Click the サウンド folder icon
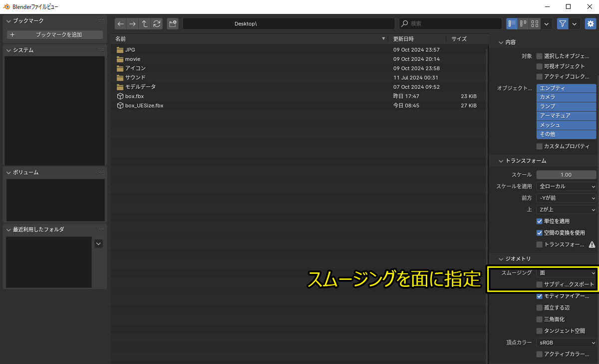Screen dimensions: 599x364 (x=120, y=78)
